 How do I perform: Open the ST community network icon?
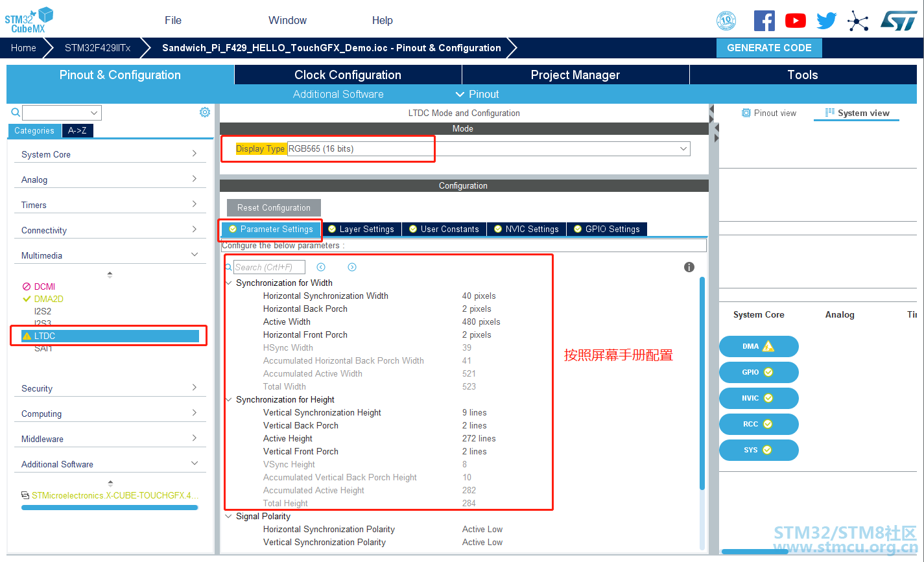858,21
